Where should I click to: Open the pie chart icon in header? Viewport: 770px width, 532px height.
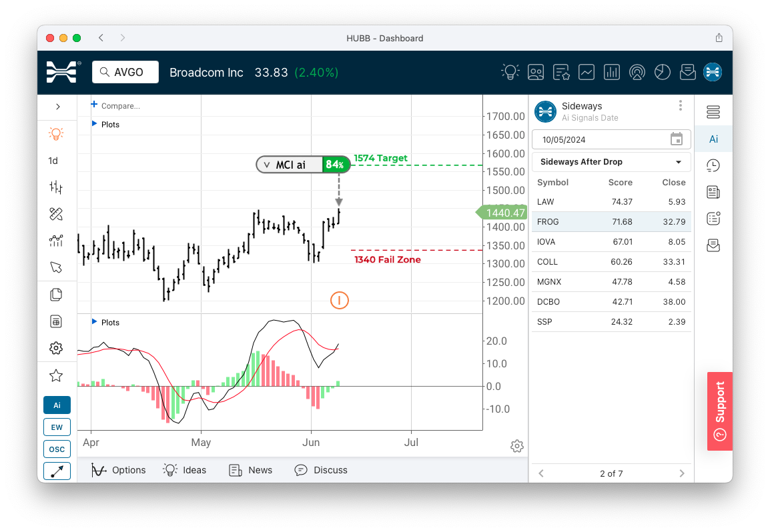tap(662, 72)
